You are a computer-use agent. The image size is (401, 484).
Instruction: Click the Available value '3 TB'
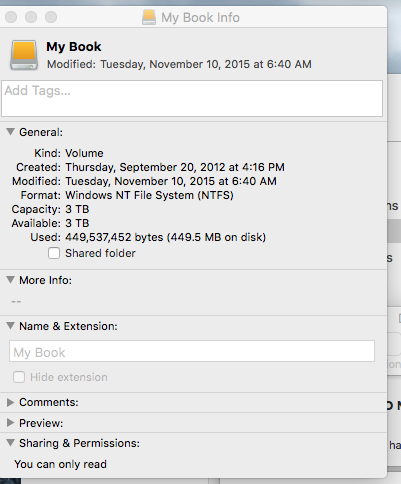pos(77,223)
